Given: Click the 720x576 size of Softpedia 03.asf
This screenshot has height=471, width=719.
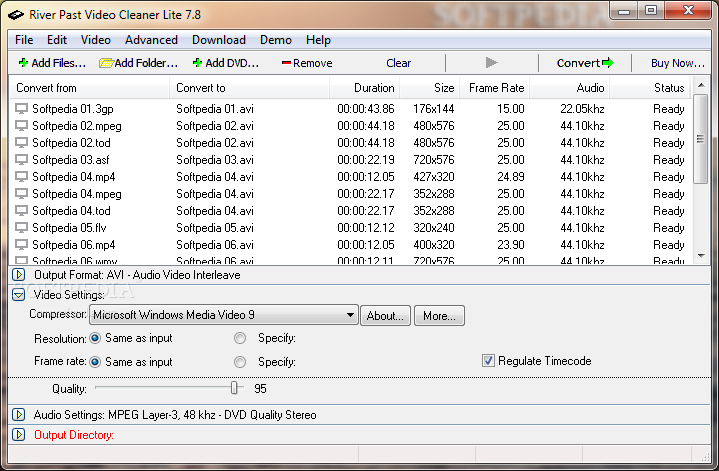Looking at the screenshot, I should pyautogui.click(x=434, y=160).
